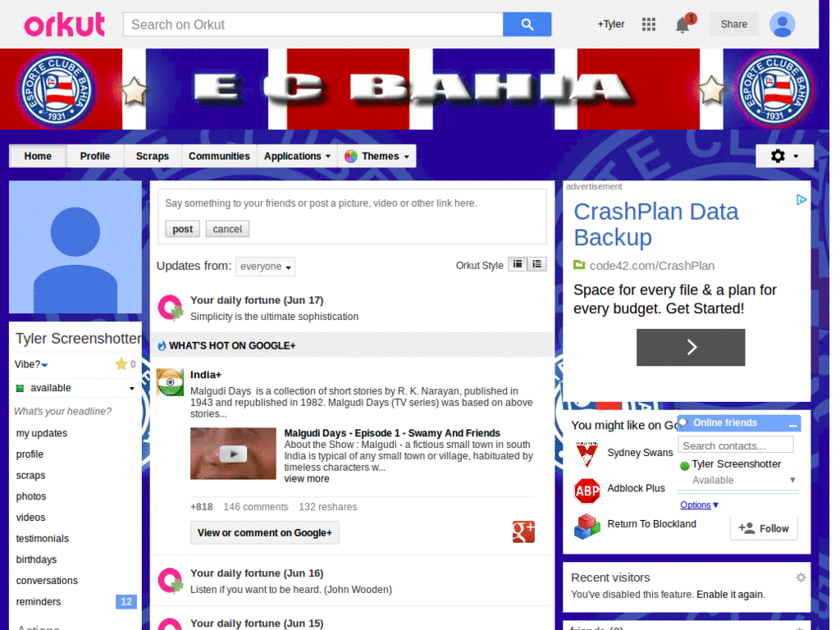Open videos in the sidebar
Screen dimensions: 840x630
pyautogui.click(x=30, y=518)
